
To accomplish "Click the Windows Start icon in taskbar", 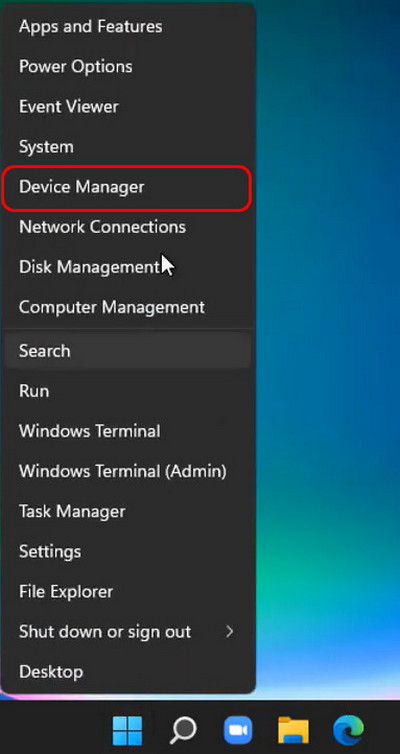I will pyautogui.click(x=127, y=730).
